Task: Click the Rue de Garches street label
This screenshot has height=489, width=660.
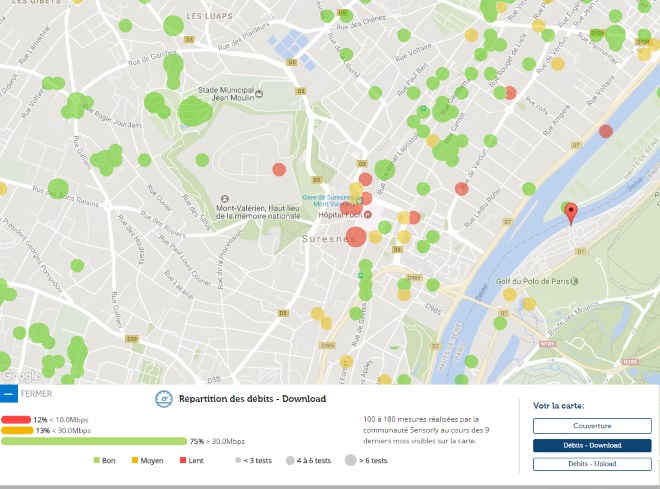Action: click(x=152, y=58)
